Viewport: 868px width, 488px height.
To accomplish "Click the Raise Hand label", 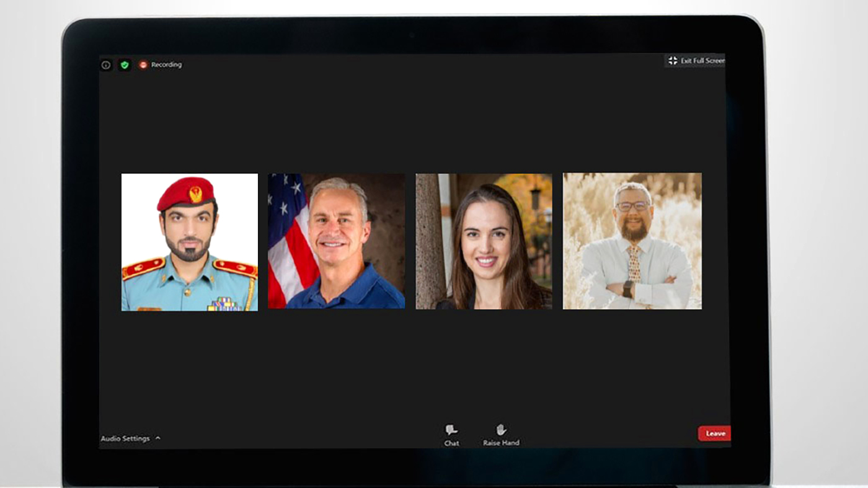I will point(501,443).
